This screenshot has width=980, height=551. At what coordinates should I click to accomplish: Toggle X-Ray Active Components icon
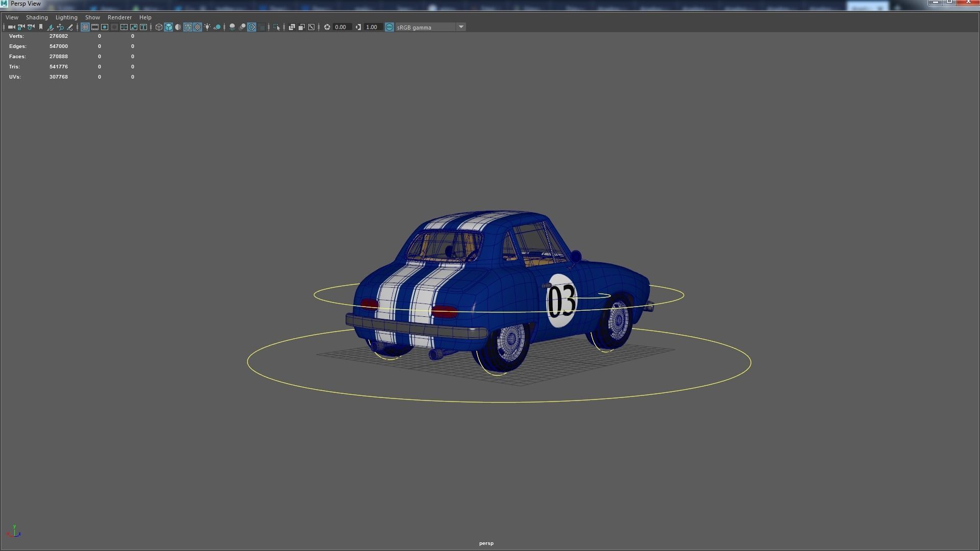point(302,27)
